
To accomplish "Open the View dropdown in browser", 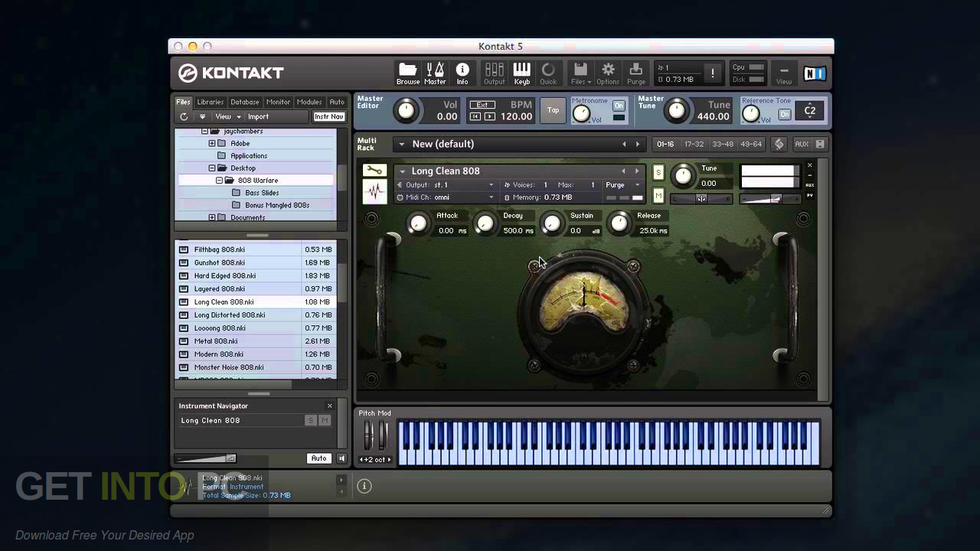I will click(x=227, y=116).
